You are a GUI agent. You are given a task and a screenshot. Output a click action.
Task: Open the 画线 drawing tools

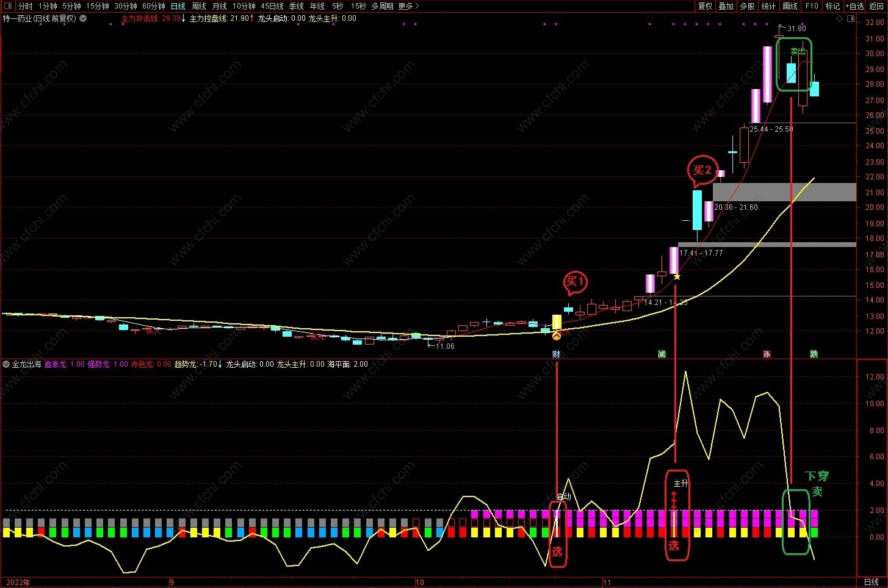(790, 6)
